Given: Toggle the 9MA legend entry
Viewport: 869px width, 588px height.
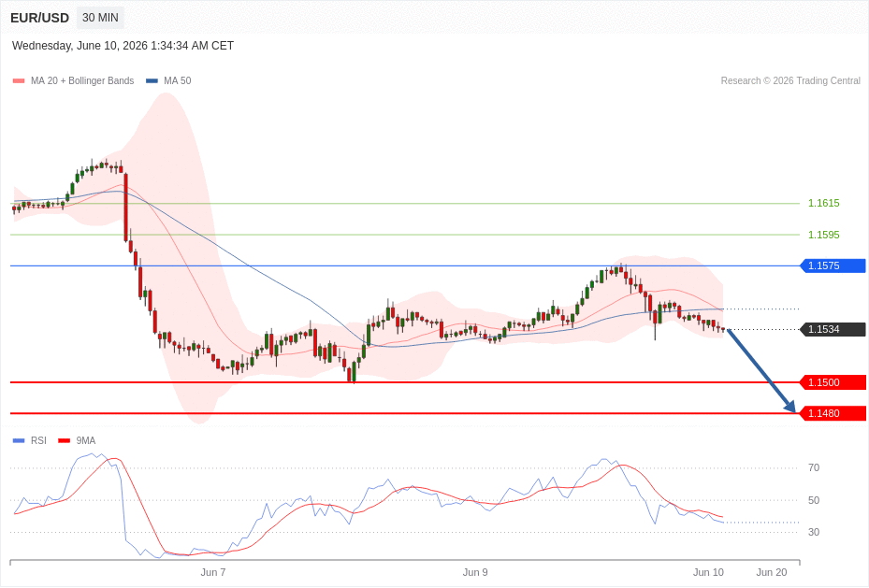Looking at the screenshot, I should (x=77, y=440).
